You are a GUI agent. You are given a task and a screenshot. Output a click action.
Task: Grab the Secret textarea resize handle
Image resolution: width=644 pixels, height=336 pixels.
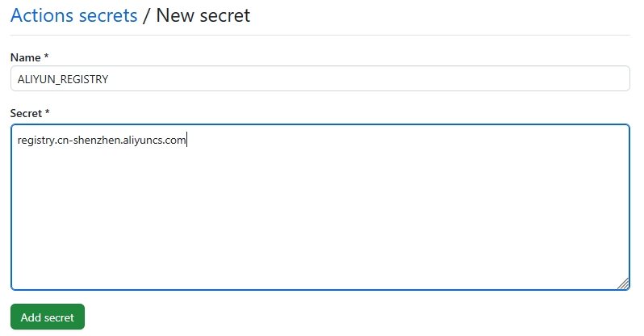click(x=623, y=283)
